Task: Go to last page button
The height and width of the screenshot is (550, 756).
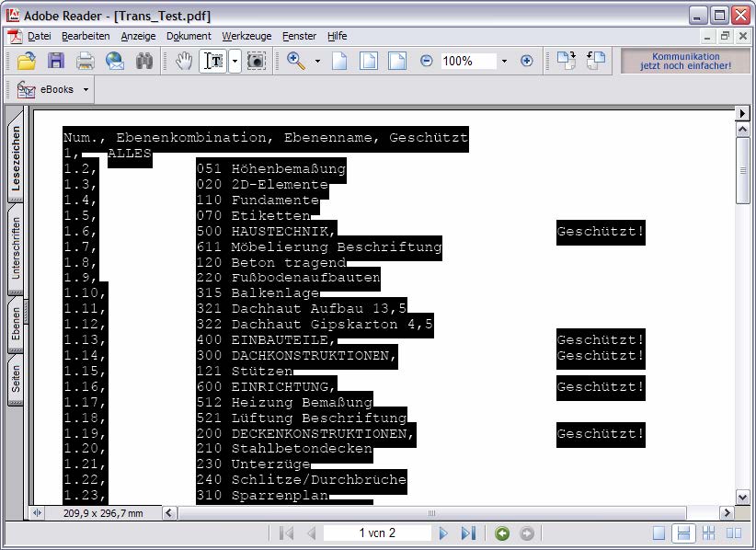Action: point(468,533)
